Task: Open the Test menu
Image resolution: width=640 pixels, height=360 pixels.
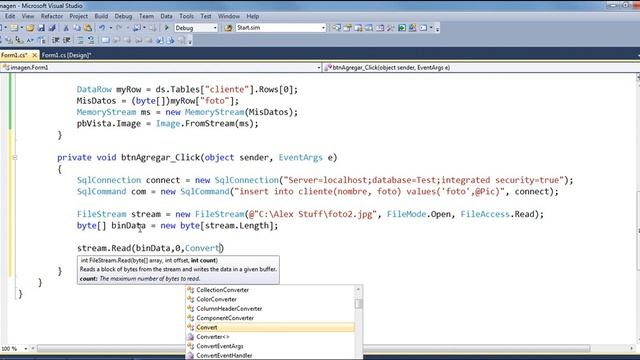Action: 206,16
